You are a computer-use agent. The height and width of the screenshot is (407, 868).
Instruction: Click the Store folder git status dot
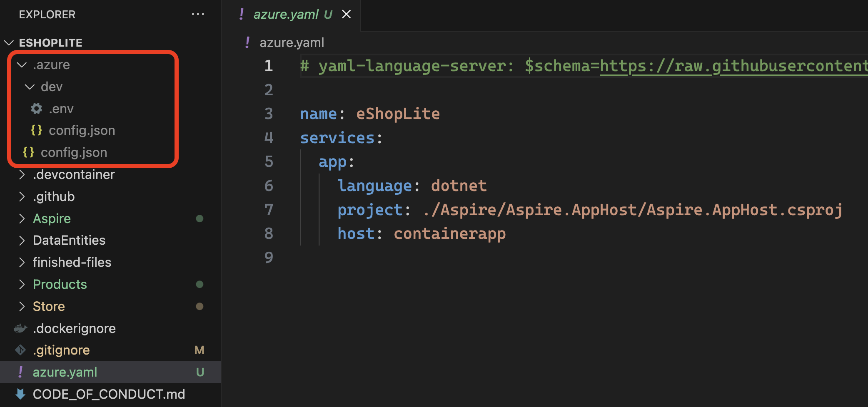tap(200, 306)
